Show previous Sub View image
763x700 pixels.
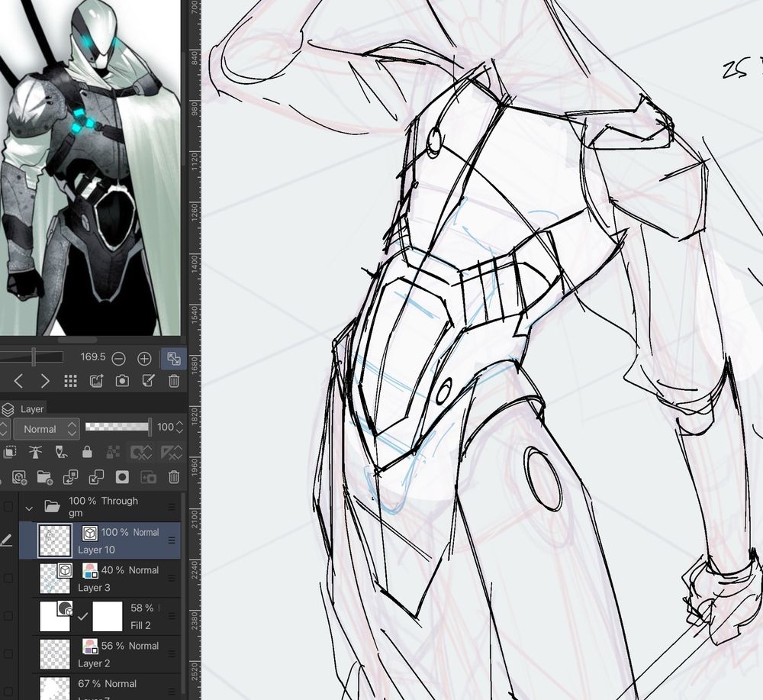[18, 381]
